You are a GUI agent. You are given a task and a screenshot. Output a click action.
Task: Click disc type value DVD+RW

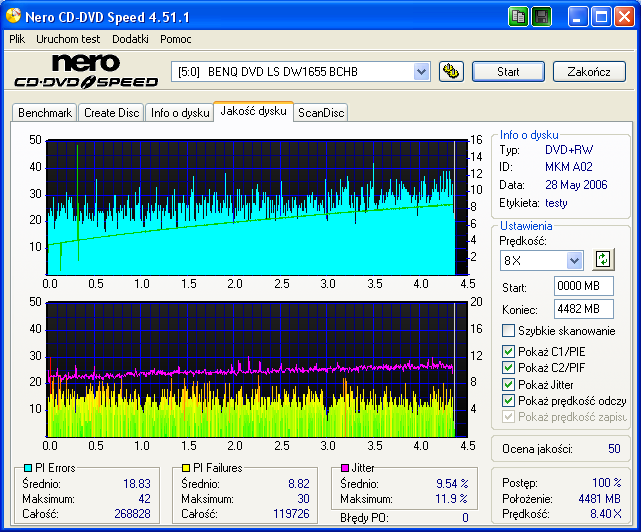pos(569,150)
